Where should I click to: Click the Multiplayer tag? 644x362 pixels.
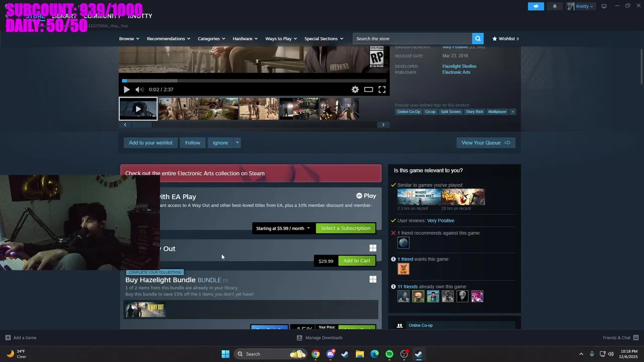click(x=497, y=112)
